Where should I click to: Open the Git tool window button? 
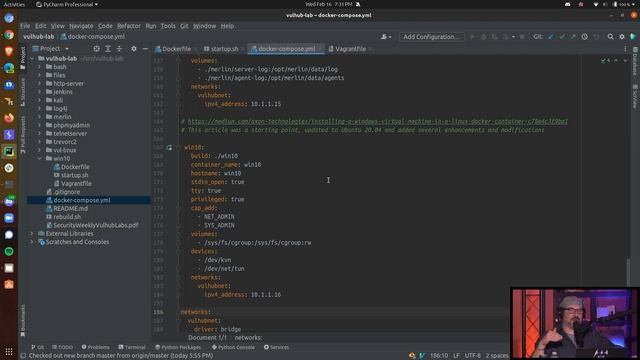pos(38,347)
